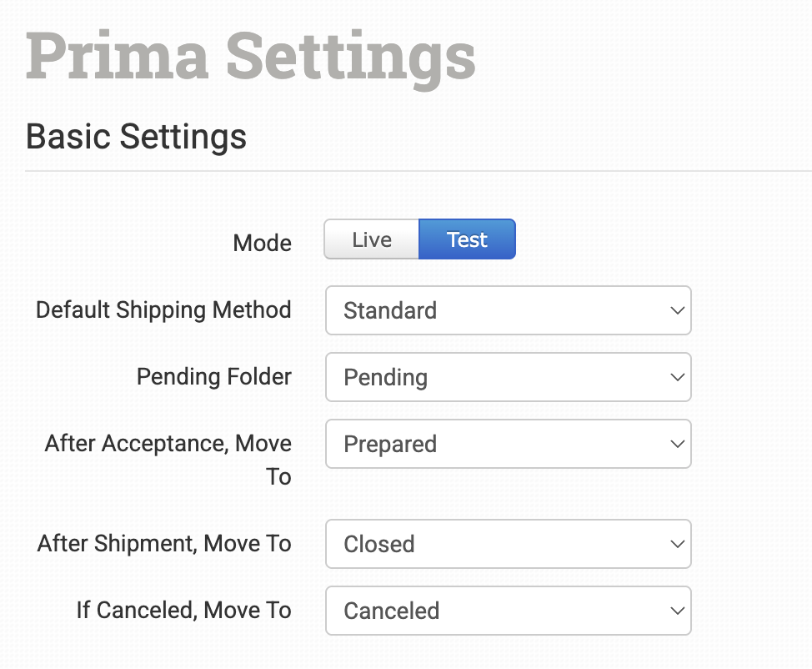Open the After Shipment folder dropdown
Screen dimensions: 812x669
click(x=508, y=544)
